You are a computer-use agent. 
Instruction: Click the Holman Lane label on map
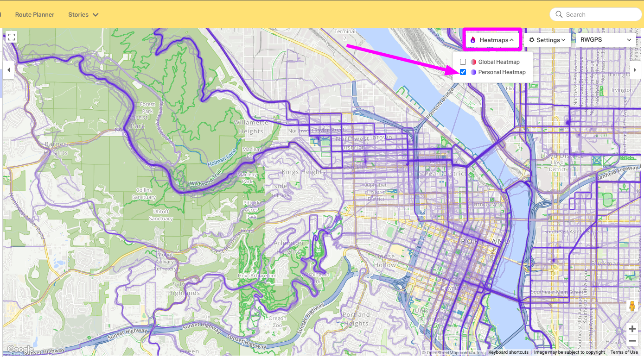click(x=223, y=157)
